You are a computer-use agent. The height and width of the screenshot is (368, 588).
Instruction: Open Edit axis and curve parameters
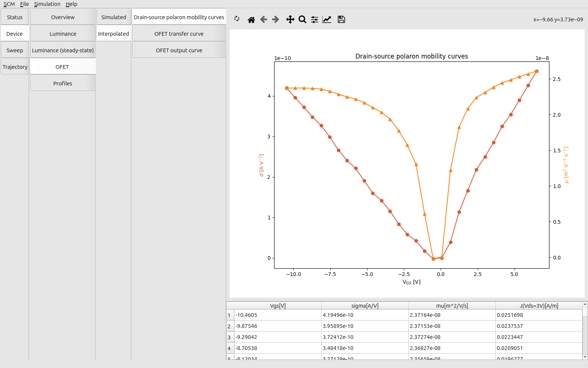[327, 20]
